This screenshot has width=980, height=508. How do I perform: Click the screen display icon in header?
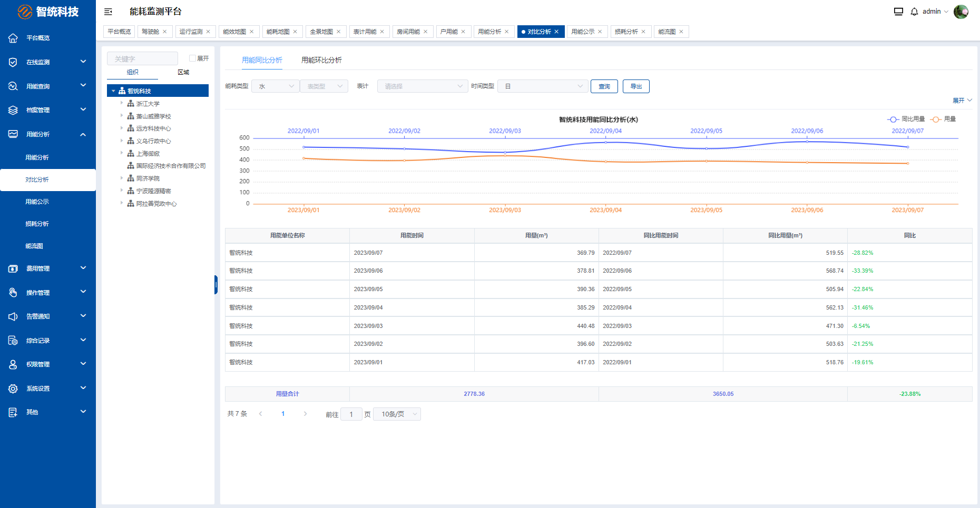tap(898, 12)
